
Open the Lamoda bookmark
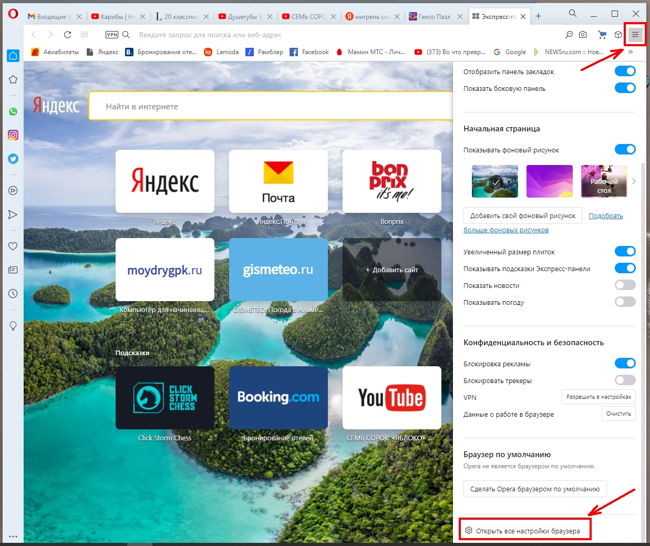coord(221,52)
